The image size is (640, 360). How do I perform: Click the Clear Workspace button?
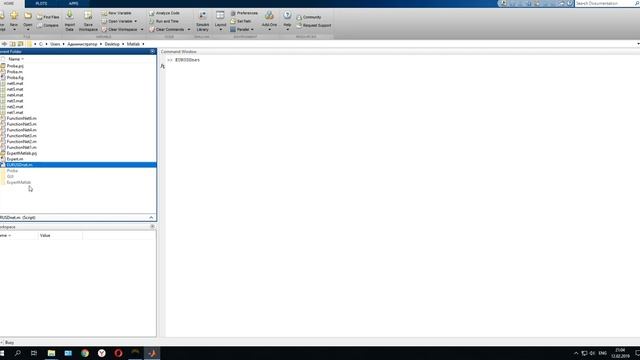120,29
